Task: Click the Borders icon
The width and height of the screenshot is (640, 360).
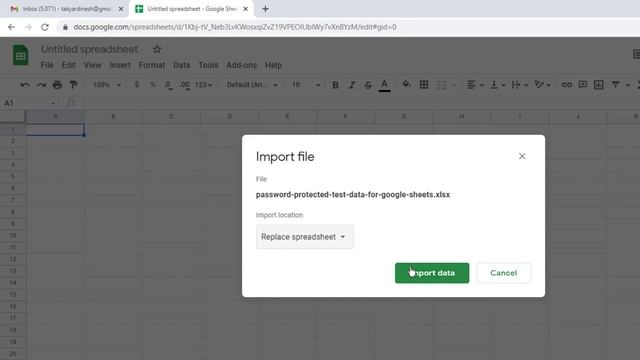Action: (424, 85)
